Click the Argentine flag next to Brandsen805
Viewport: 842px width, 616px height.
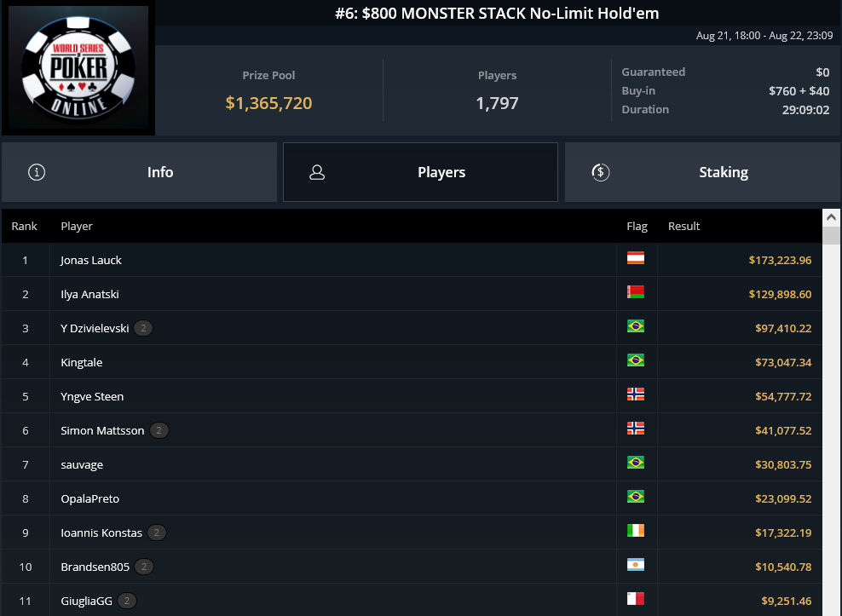(x=635, y=566)
